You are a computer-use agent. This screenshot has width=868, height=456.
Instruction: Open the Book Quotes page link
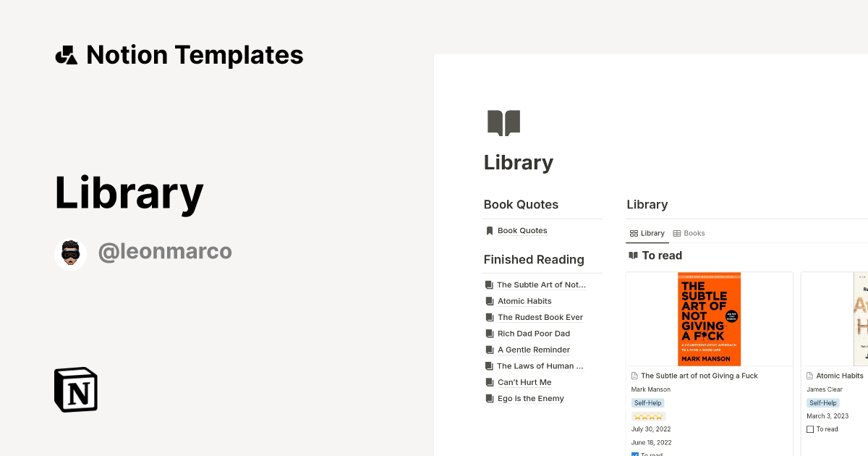522,231
